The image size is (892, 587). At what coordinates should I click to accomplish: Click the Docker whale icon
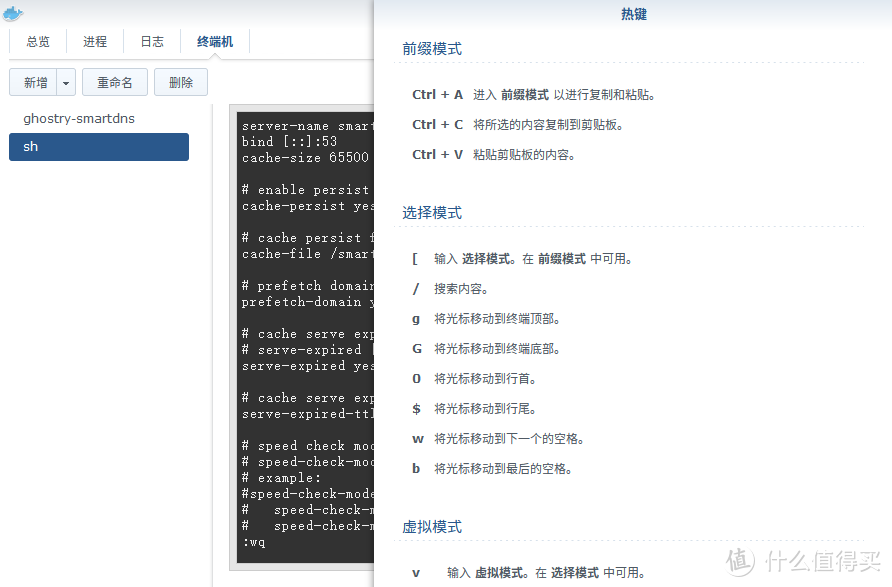coord(13,13)
